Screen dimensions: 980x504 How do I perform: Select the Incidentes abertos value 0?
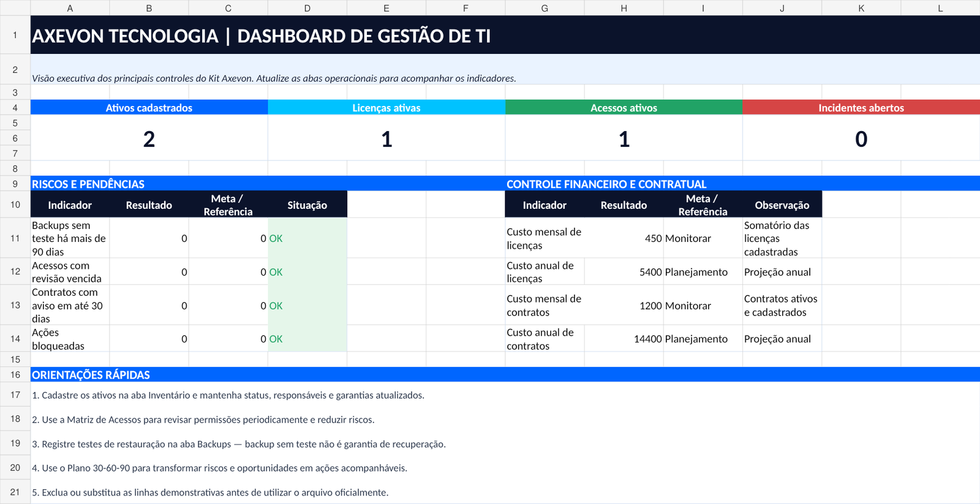tap(861, 138)
